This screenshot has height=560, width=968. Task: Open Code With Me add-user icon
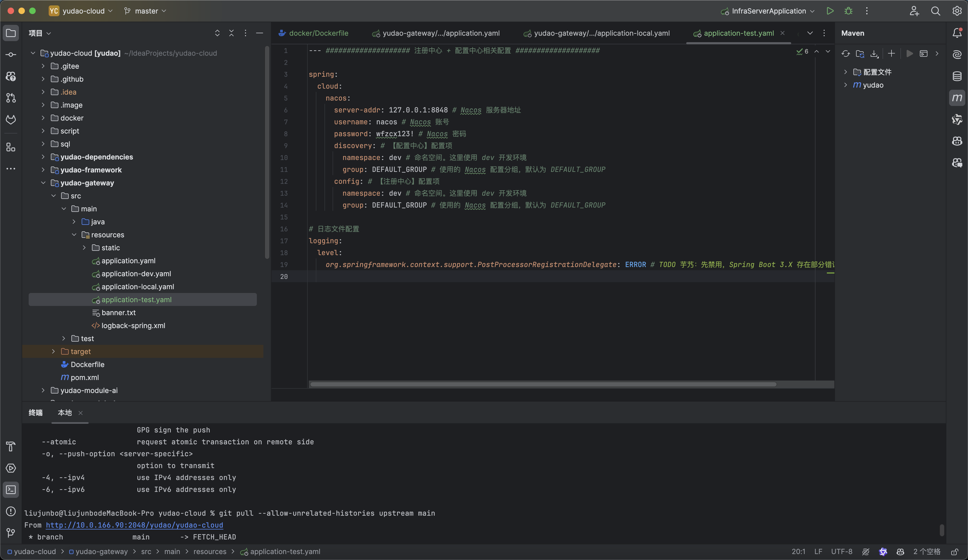(x=914, y=11)
